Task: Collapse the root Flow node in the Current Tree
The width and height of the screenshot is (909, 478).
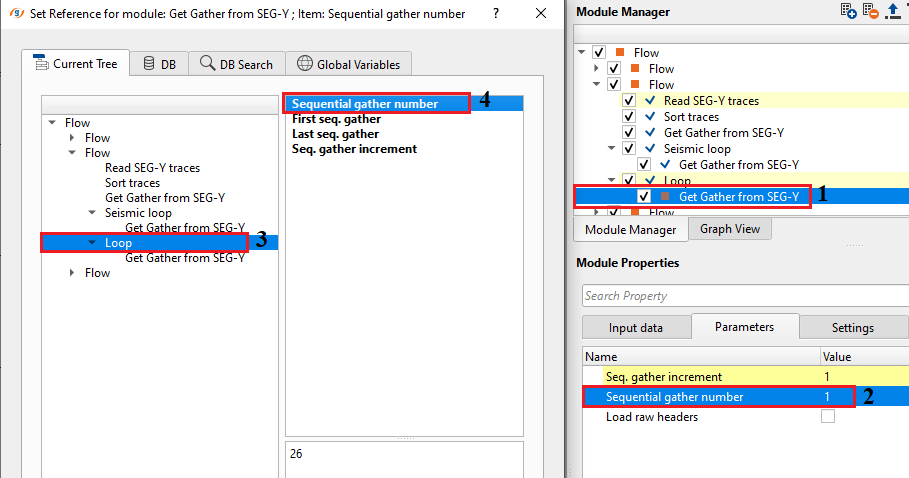Action: (52, 122)
